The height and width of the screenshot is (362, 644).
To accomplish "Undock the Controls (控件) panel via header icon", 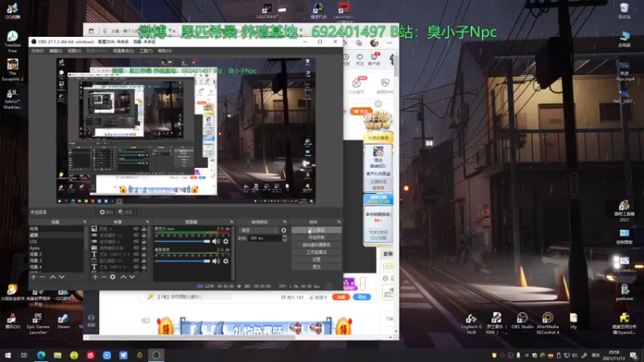I will 339,222.
